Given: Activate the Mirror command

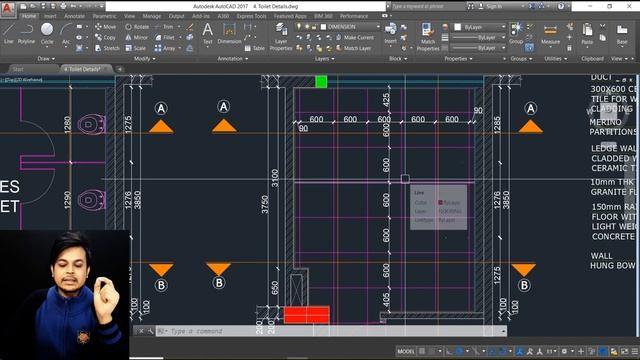Looking at the screenshot, I should coord(136,37).
